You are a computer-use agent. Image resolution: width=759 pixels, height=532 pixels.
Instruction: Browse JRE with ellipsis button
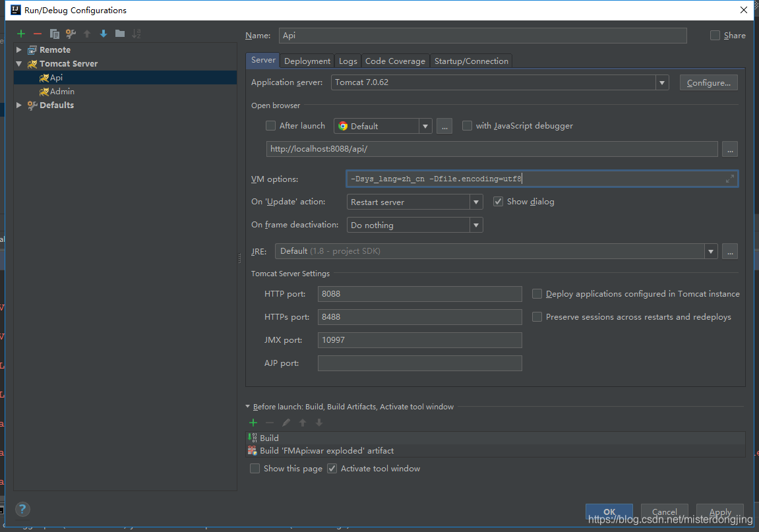pyautogui.click(x=730, y=251)
